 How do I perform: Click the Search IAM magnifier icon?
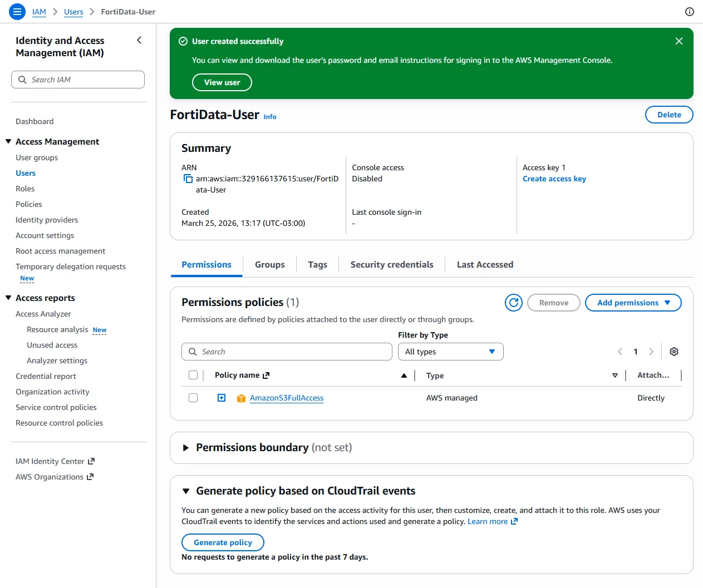[x=22, y=80]
